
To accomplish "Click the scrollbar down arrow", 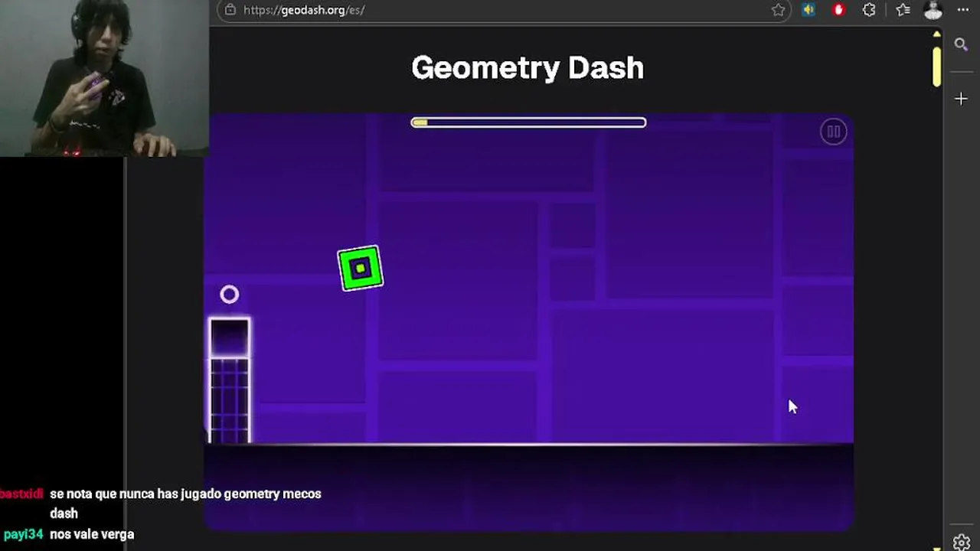I will [x=936, y=548].
